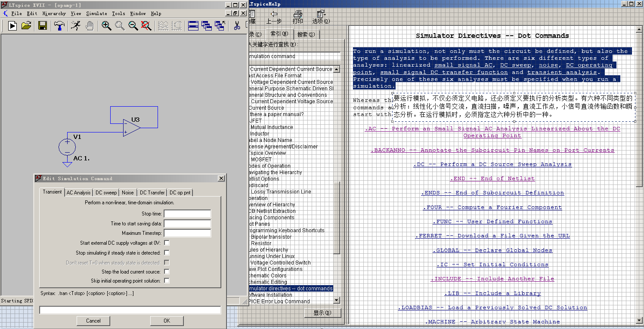Image resolution: width=644 pixels, height=329 pixels.
Task: Open the .LIB Include a Library link
Action: click(492, 293)
